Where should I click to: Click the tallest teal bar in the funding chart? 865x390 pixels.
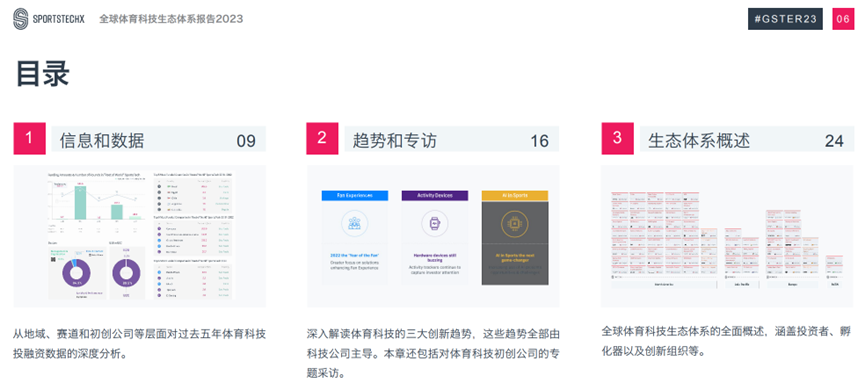pyautogui.click(x=81, y=202)
